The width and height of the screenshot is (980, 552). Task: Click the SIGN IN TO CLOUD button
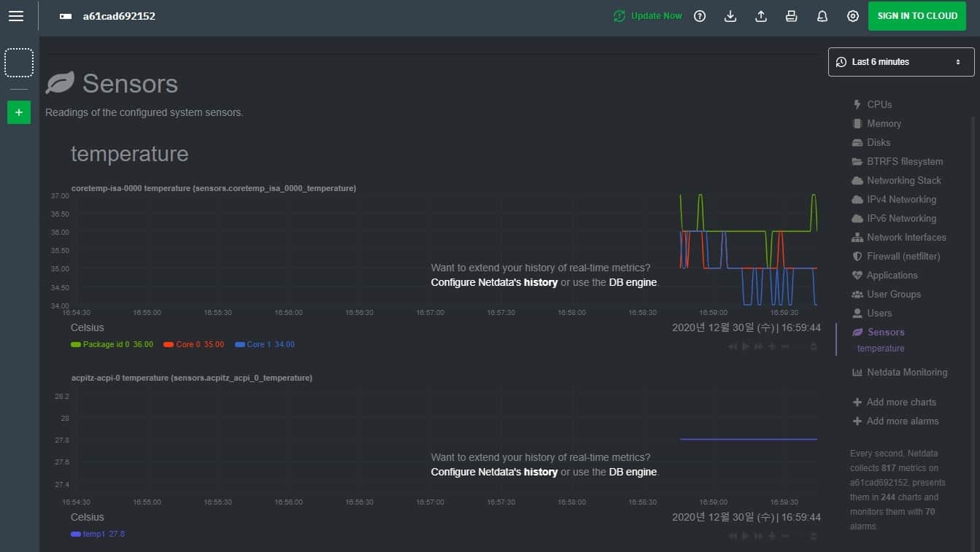(917, 16)
